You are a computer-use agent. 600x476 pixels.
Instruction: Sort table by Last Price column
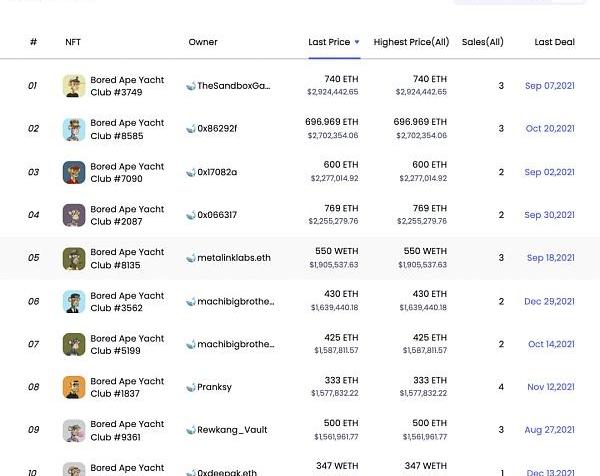pos(330,42)
